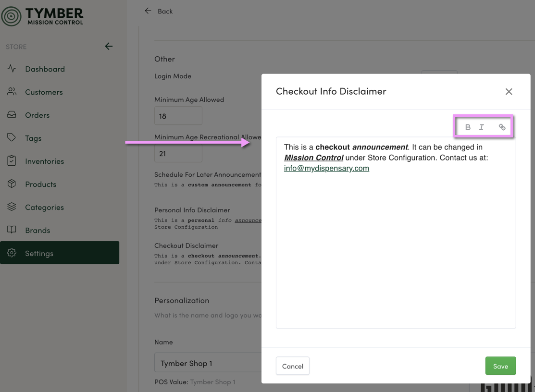Click the Tags label icon

pos(12,138)
